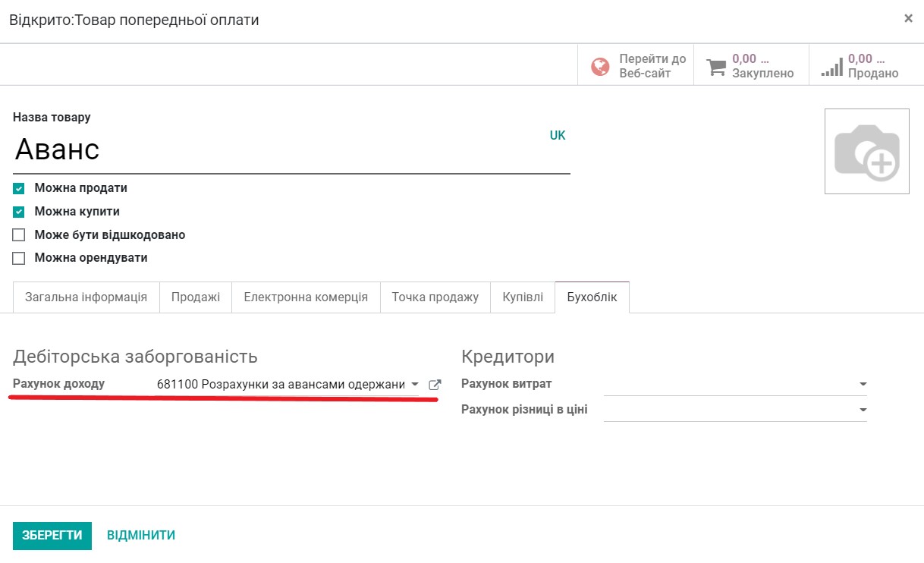Switch to the Продажі tab
This screenshot has width=924, height=563.
pos(195,297)
